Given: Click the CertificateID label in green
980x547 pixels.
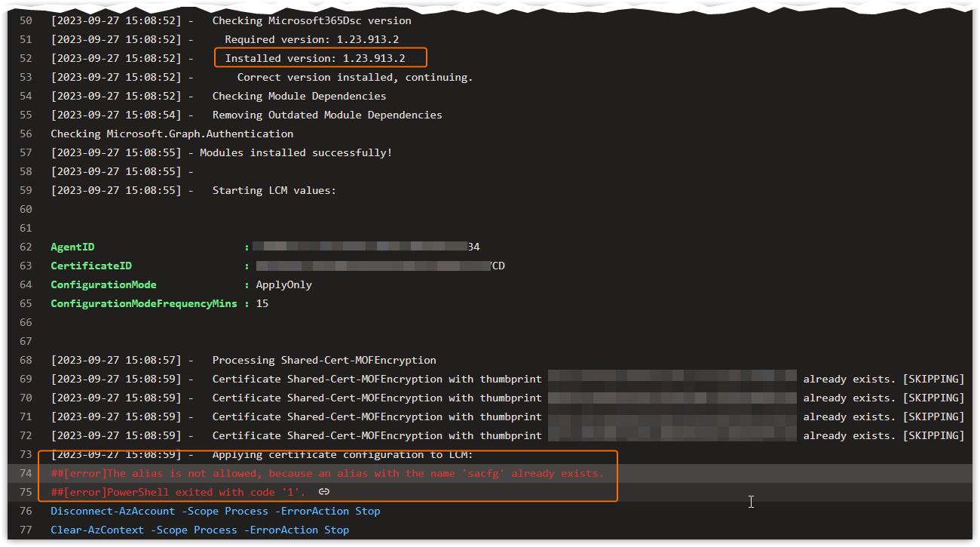Looking at the screenshot, I should click(90, 266).
